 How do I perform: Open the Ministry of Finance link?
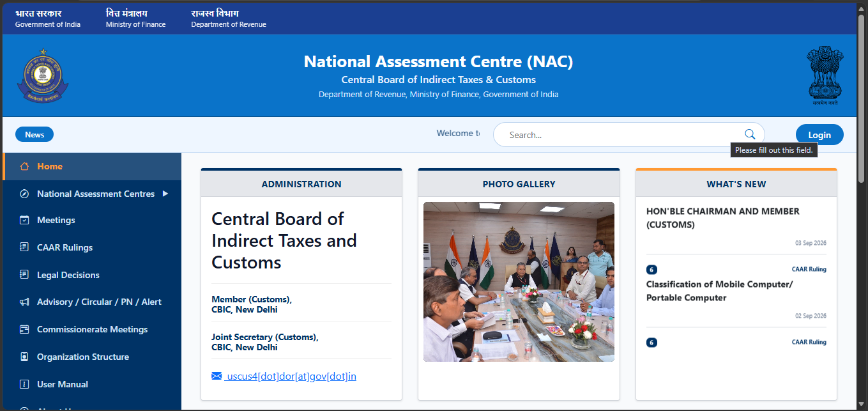[135, 19]
